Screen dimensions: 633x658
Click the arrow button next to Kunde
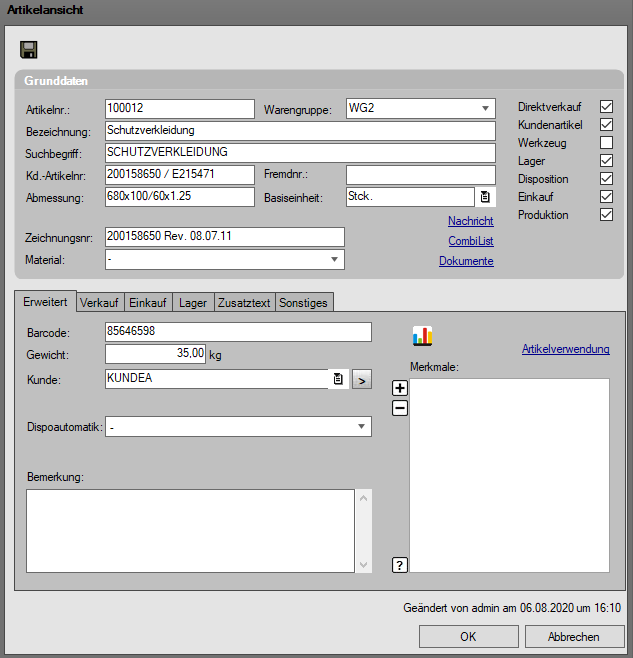point(361,379)
